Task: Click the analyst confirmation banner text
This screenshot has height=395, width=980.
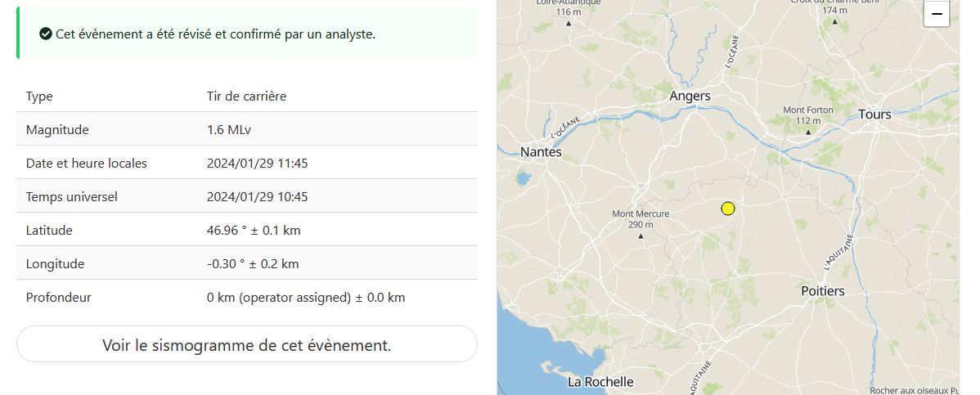Action: tap(215, 34)
